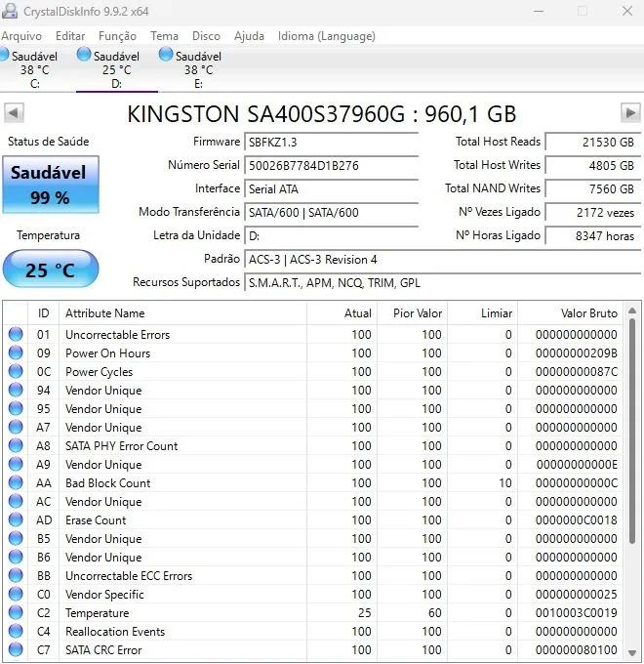Click status icon of Temperature row C2
Image resolution: width=644 pixels, height=664 pixels.
[16, 613]
